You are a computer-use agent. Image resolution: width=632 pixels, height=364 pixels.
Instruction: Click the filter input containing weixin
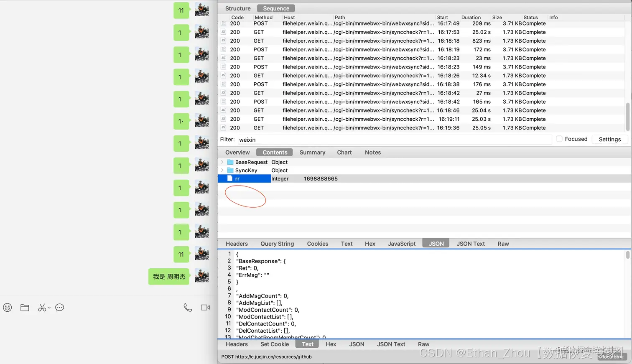pos(395,140)
